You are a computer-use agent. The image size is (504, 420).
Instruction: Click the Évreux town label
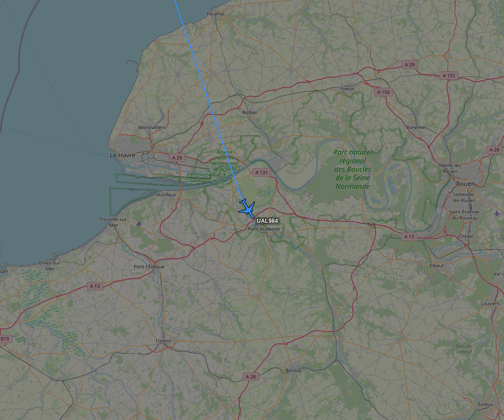point(485,404)
